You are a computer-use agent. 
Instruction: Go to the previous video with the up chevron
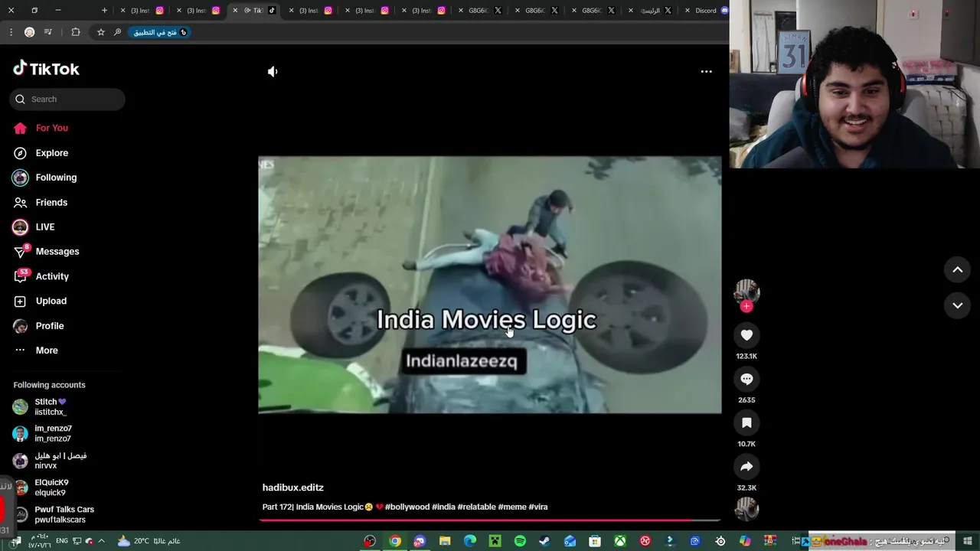coord(957,269)
